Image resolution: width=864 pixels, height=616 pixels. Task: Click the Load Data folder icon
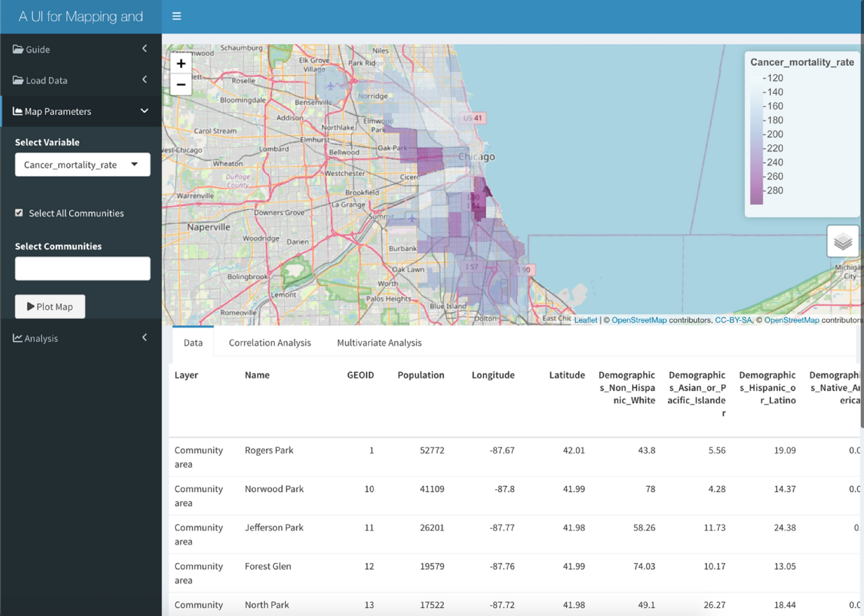pos(18,80)
